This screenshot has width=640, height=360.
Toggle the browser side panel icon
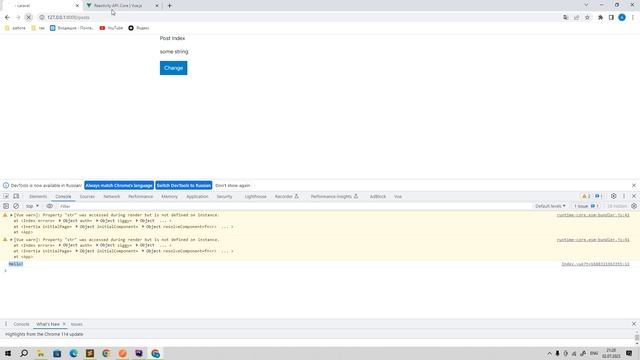[x=611, y=17]
